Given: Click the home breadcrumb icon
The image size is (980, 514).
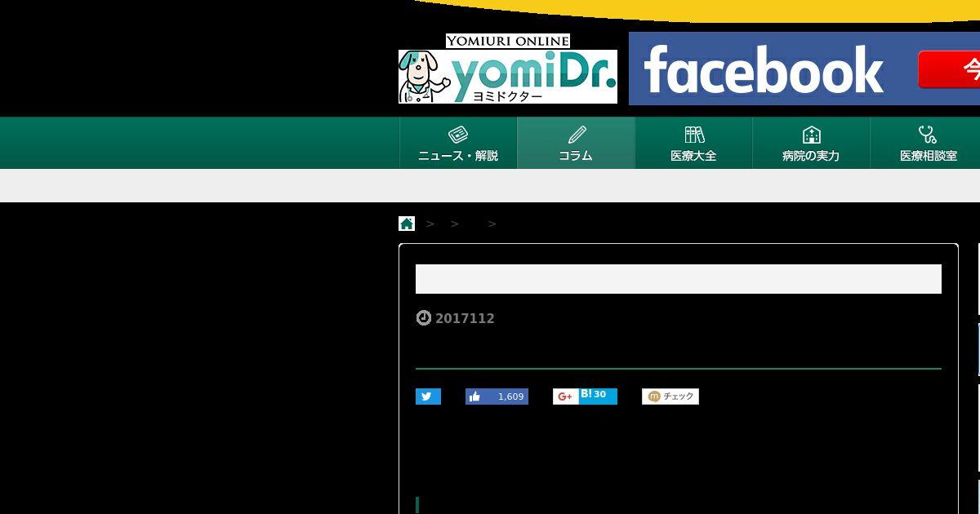Looking at the screenshot, I should [x=407, y=224].
